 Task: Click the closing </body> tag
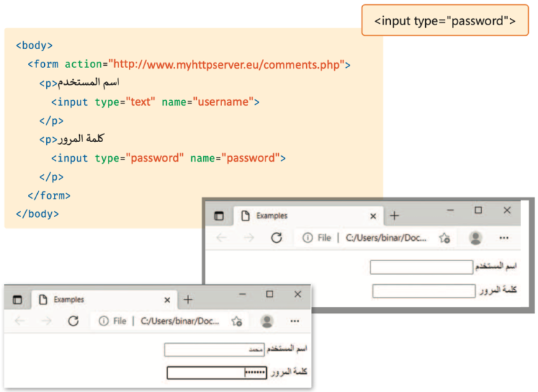coord(37,213)
